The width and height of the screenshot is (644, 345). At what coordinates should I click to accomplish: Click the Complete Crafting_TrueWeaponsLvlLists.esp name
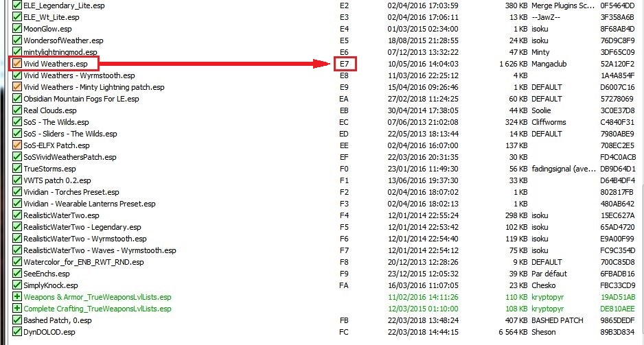point(97,309)
